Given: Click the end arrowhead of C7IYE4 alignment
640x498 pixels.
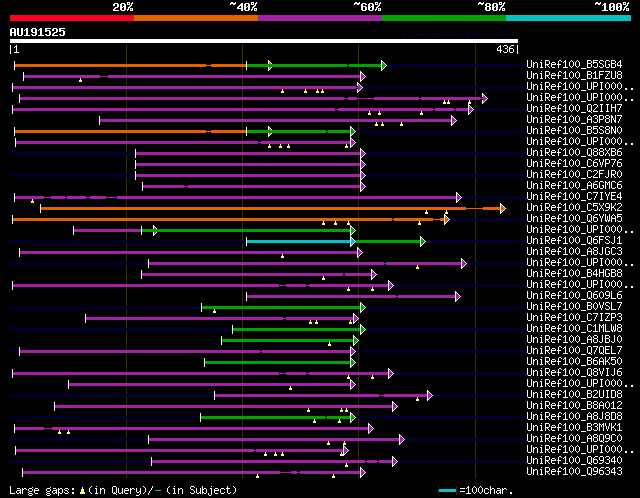Looking at the screenshot, I should [459, 198].
